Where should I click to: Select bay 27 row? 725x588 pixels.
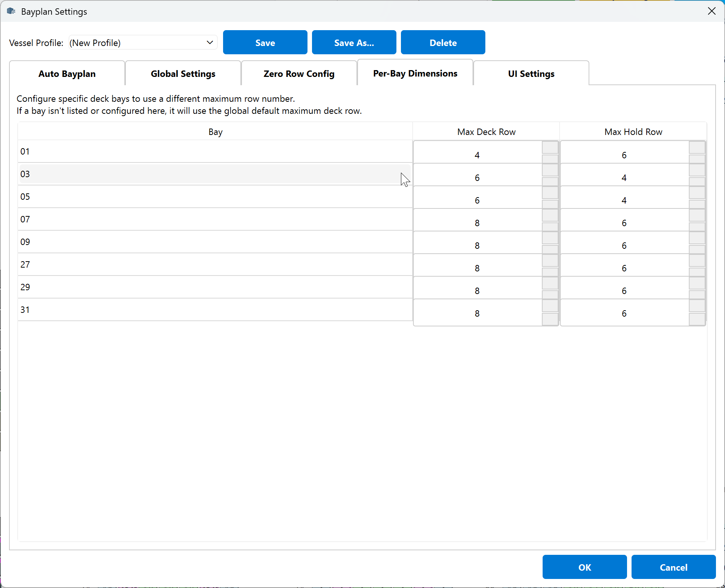pyautogui.click(x=215, y=265)
